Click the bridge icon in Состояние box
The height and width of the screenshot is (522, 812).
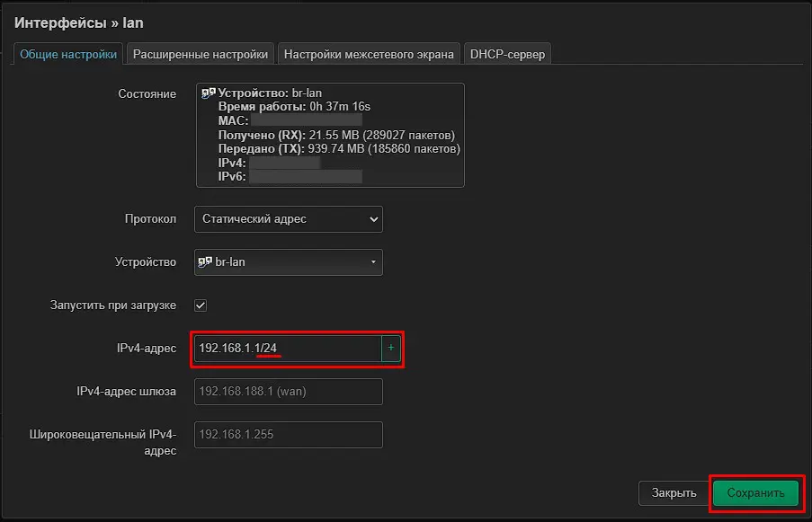click(209, 93)
